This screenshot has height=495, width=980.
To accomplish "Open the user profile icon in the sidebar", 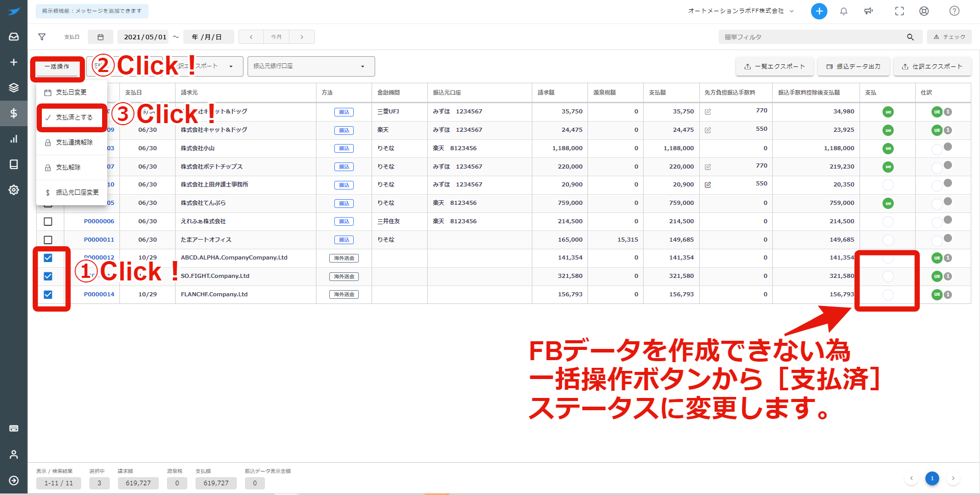I will [14, 454].
